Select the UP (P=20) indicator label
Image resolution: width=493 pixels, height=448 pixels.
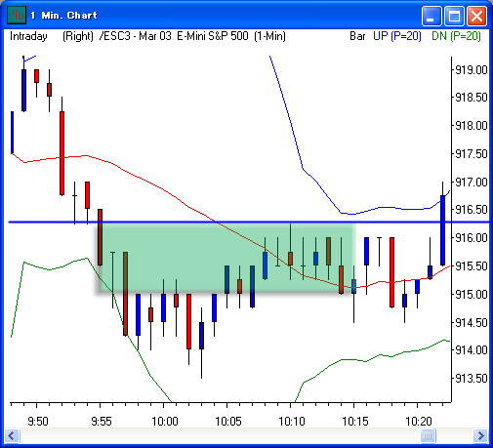point(397,36)
